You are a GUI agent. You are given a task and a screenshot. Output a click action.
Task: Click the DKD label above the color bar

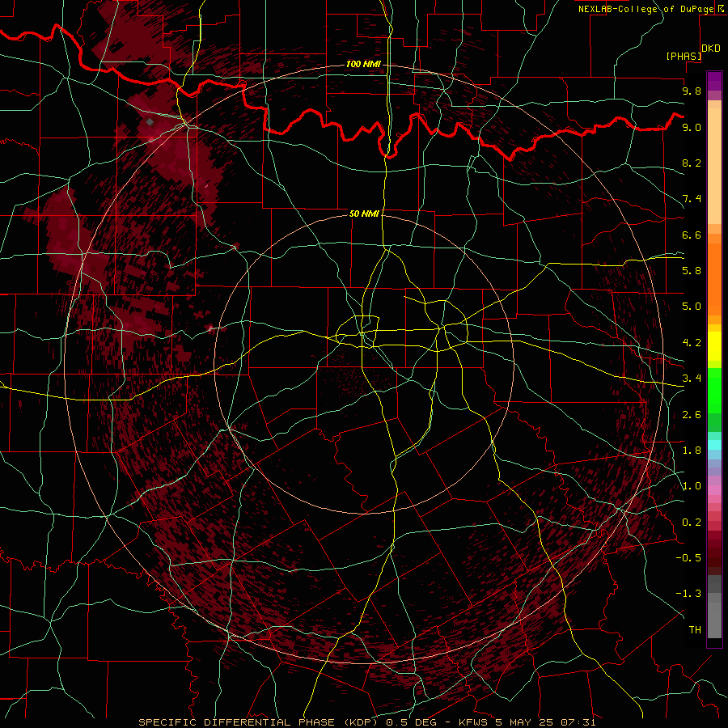711,49
